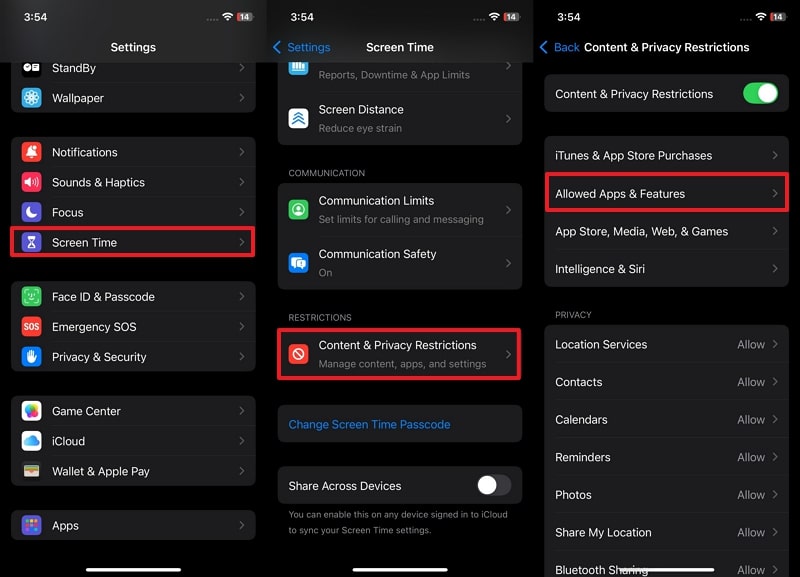Screen dimensions: 800x577
Task: Tap the Content & Privacy Restrictions red icon
Action: (x=298, y=354)
